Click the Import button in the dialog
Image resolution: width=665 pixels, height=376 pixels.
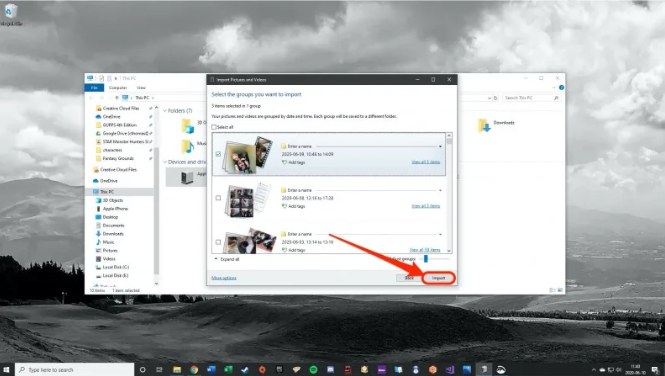(x=439, y=278)
